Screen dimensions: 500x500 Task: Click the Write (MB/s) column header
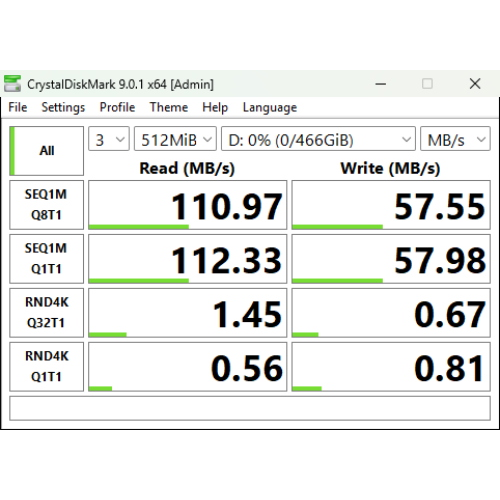click(390, 168)
